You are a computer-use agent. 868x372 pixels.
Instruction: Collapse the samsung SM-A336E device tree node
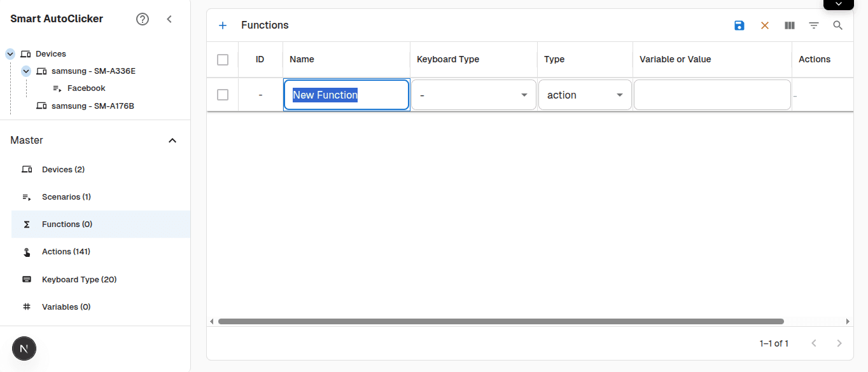coord(25,71)
